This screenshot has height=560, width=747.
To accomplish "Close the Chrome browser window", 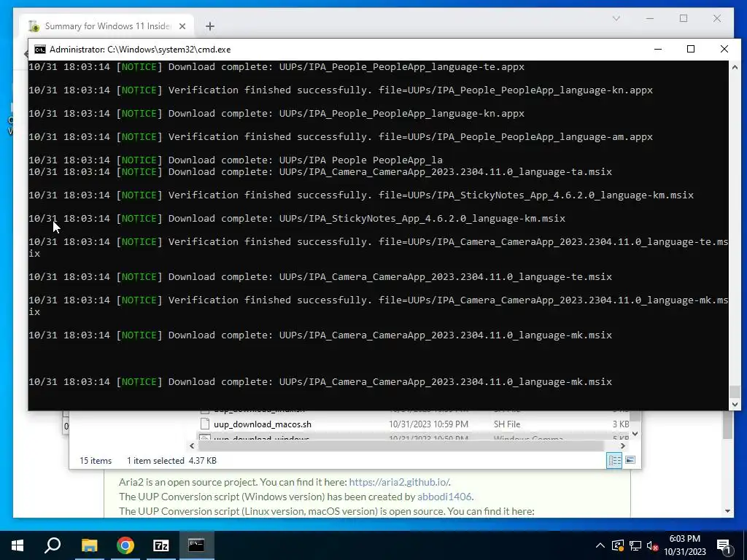I will click(717, 18).
